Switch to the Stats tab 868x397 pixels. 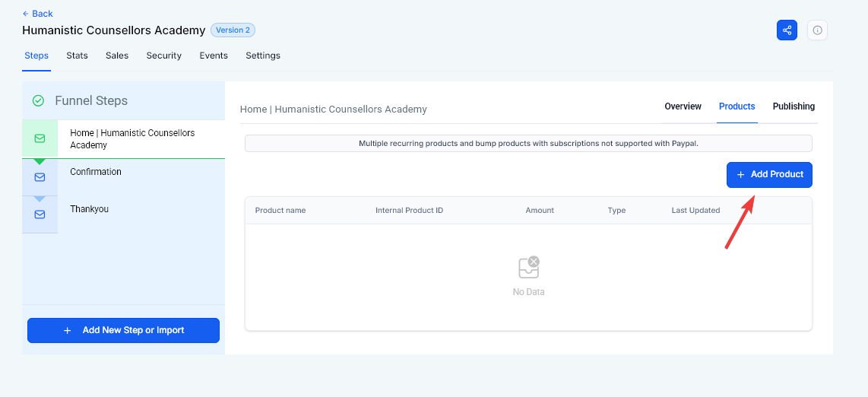(77, 56)
